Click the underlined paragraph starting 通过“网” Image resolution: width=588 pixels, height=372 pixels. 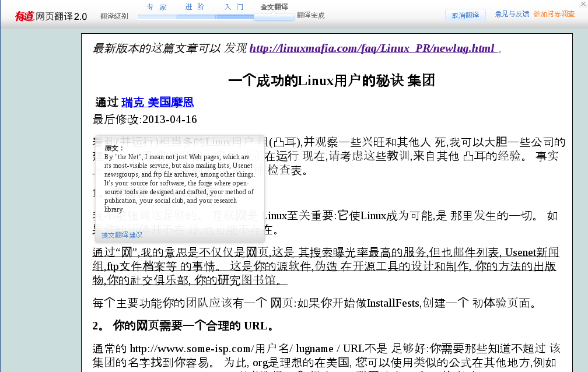(325, 266)
